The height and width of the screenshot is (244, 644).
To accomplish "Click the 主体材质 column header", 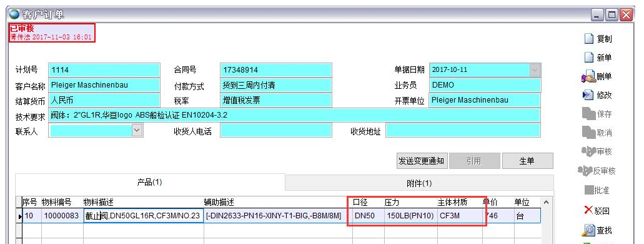I will click(460, 203).
